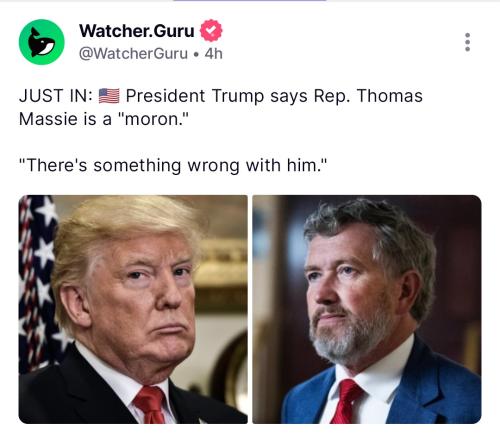The height and width of the screenshot is (442, 500).
Task: Open the three-dot more options menu
Action: pyautogui.click(x=467, y=42)
